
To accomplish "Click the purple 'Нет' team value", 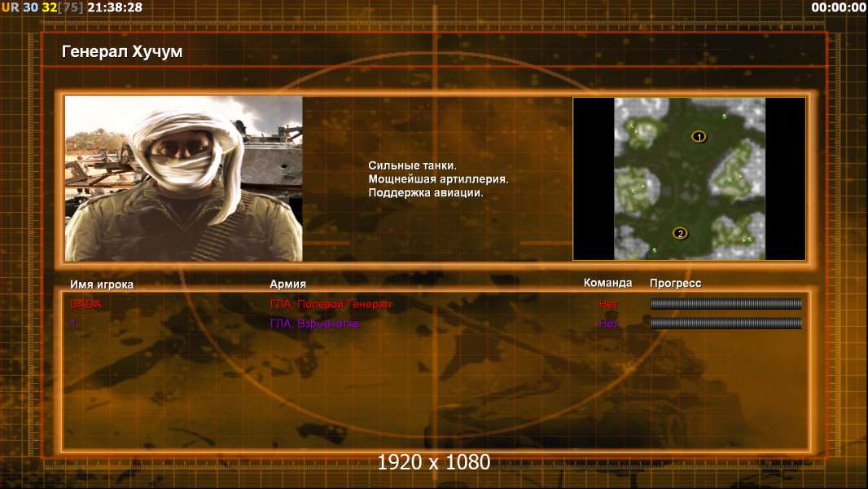I will click(608, 324).
